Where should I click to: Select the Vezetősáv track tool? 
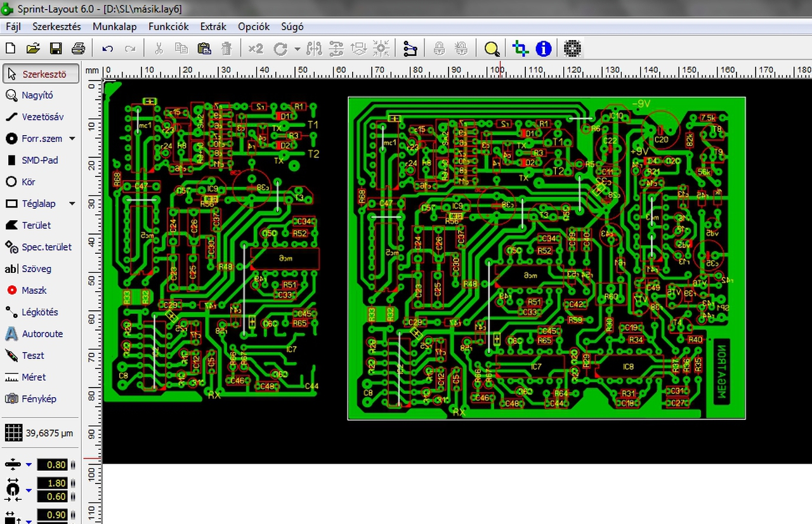click(41, 117)
